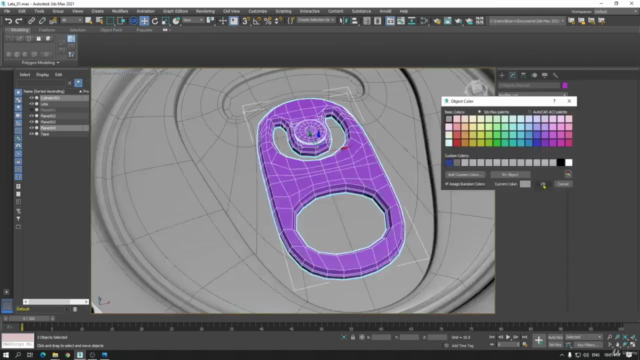Click the Play Animation control
This screenshot has height=360, width=640.
point(508,337)
